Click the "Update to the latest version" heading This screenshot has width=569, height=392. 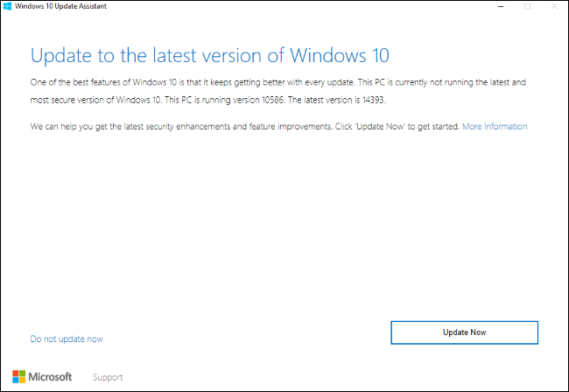point(210,55)
